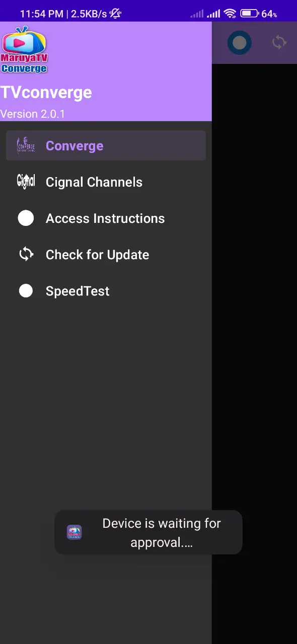Tap the TVconverge title text
297x644 pixels.
tap(46, 93)
